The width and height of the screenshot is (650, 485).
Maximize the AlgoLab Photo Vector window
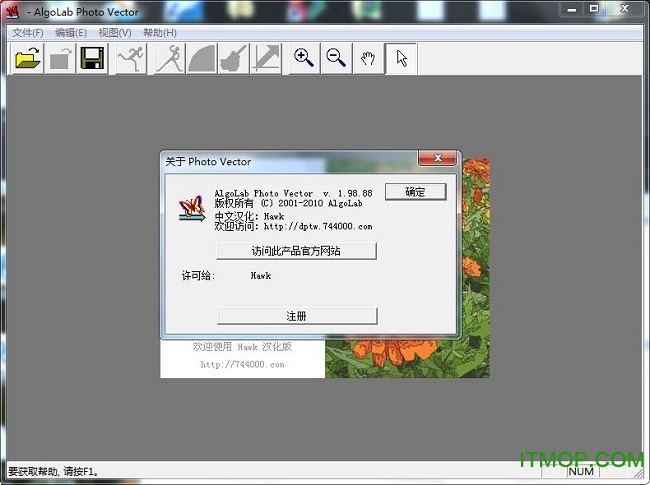tap(594, 9)
